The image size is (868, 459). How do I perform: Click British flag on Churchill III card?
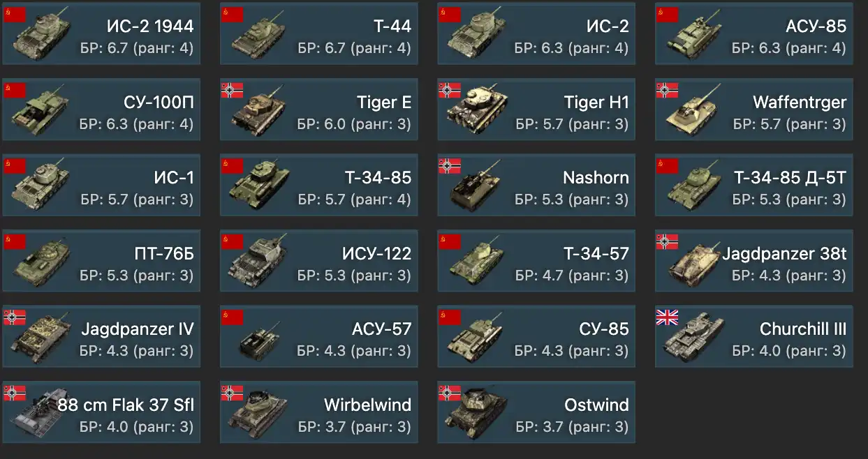[x=667, y=317]
